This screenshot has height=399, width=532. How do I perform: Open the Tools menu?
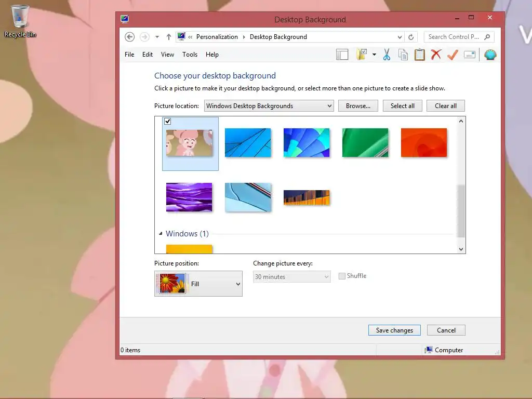pyautogui.click(x=190, y=54)
